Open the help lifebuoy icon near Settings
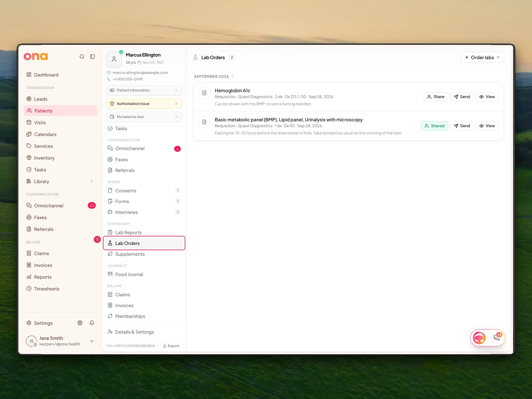 coord(80,323)
